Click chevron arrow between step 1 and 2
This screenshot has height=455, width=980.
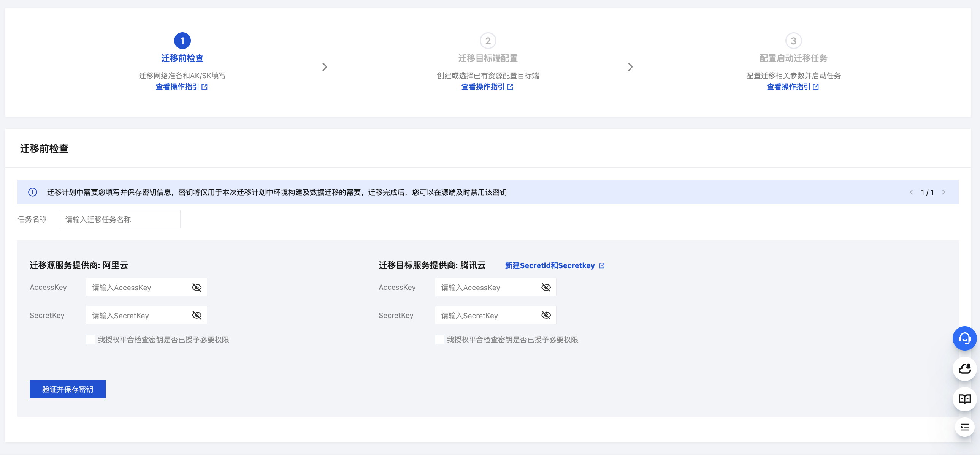(325, 67)
